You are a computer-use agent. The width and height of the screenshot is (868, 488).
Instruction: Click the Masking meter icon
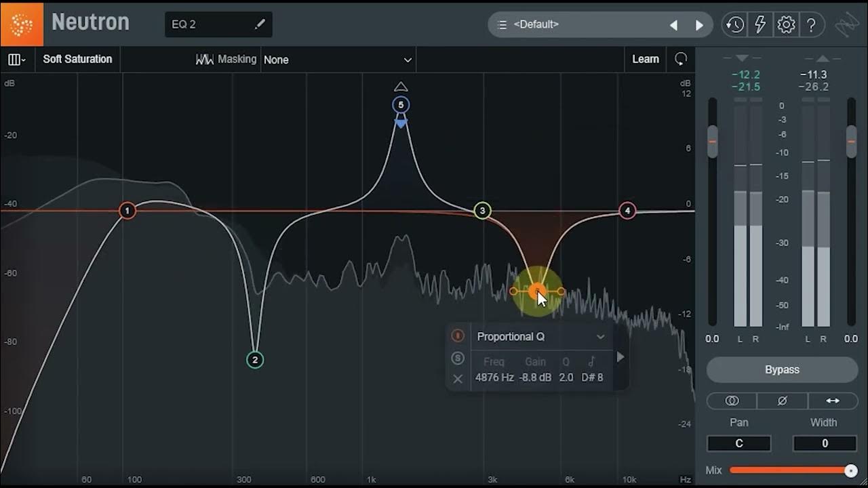coord(205,60)
